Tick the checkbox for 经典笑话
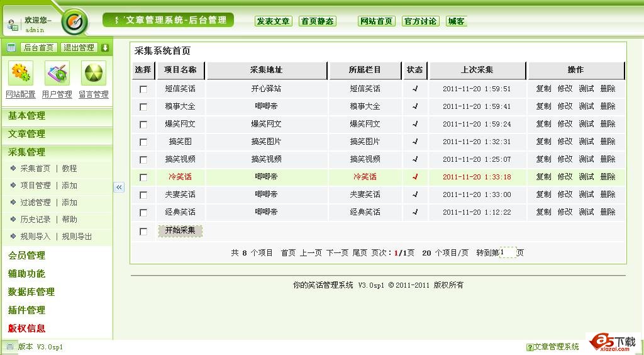The image size is (644, 355). pyautogui.click(x=143, y=213)
